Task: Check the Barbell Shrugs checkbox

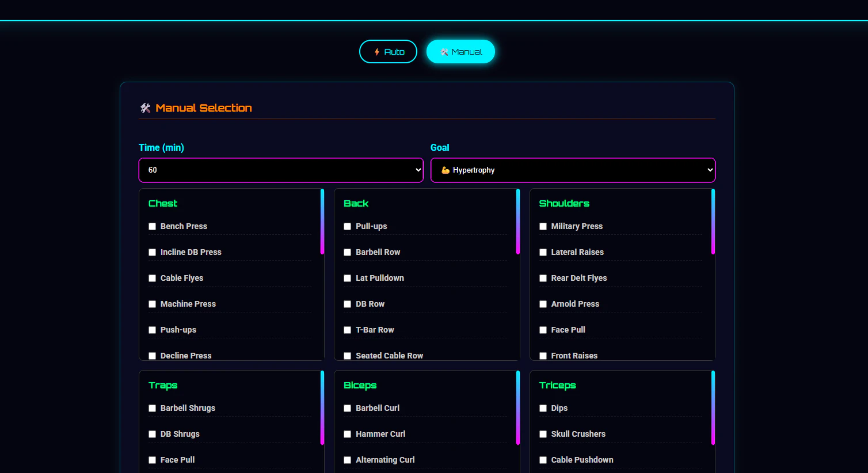Action: 153,409
